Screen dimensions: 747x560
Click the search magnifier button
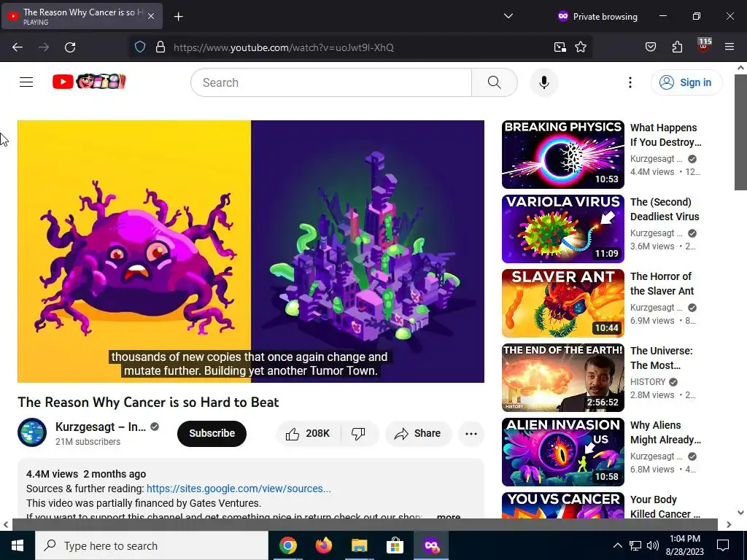coord(494,82)
